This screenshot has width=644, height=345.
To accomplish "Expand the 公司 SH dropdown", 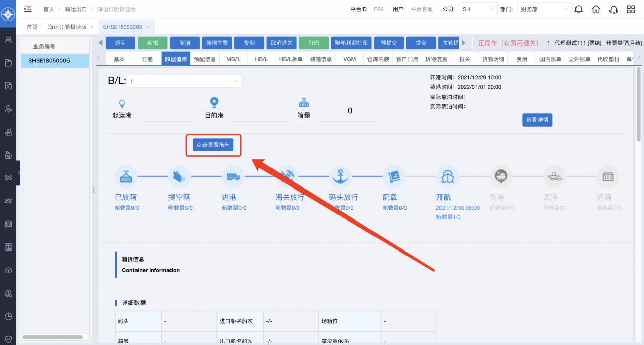I will (478, 9).
